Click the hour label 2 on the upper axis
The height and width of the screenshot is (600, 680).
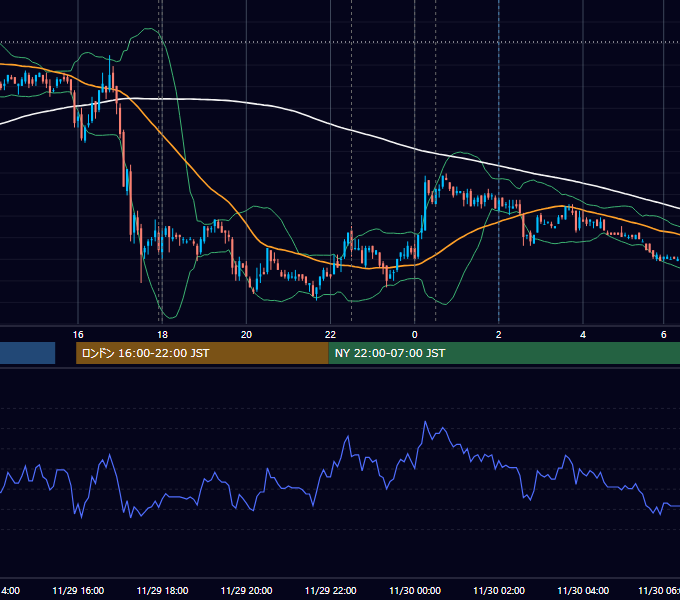(x=499, y=334)
